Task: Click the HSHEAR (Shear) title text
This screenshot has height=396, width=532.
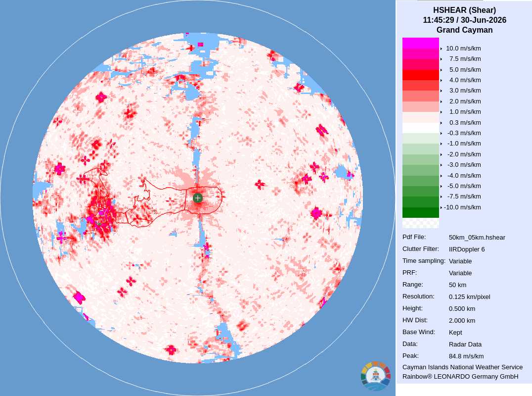Action: pyautogui.click(x=464, y=10)
